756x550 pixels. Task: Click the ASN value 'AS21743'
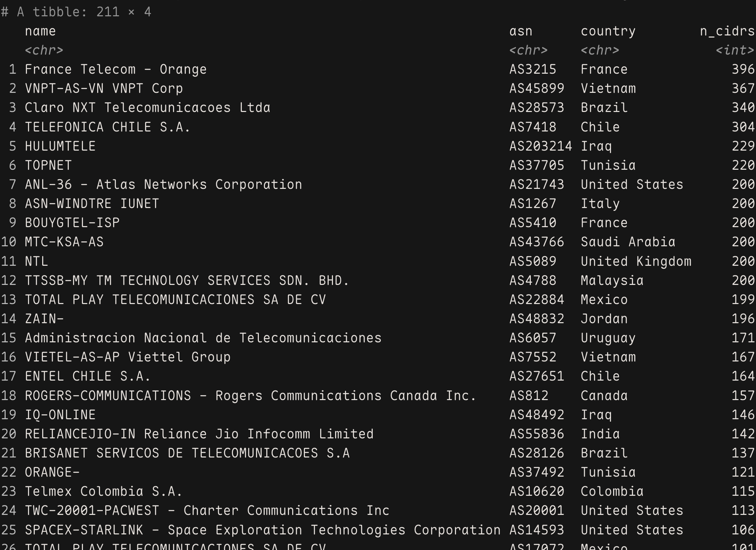(x=537, y=184)
